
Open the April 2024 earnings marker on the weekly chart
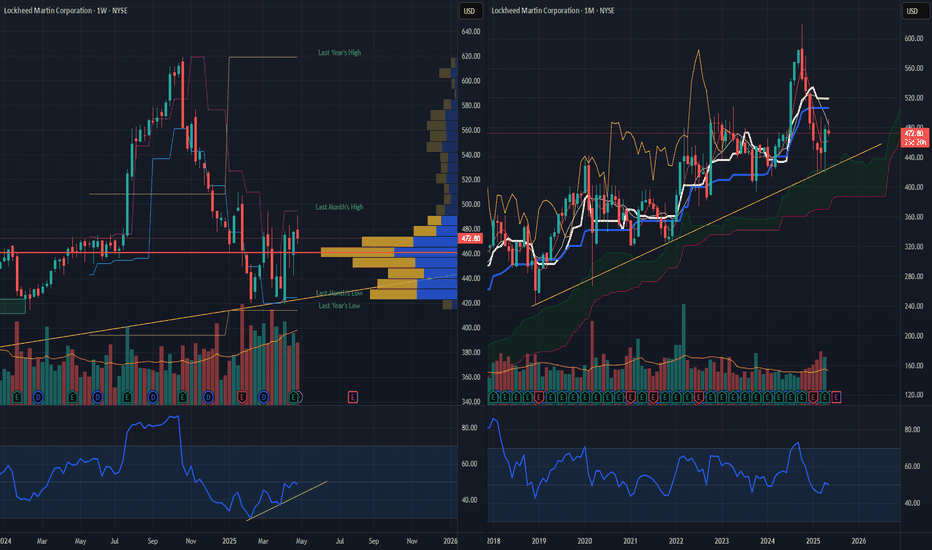click(x=73, y=397)
